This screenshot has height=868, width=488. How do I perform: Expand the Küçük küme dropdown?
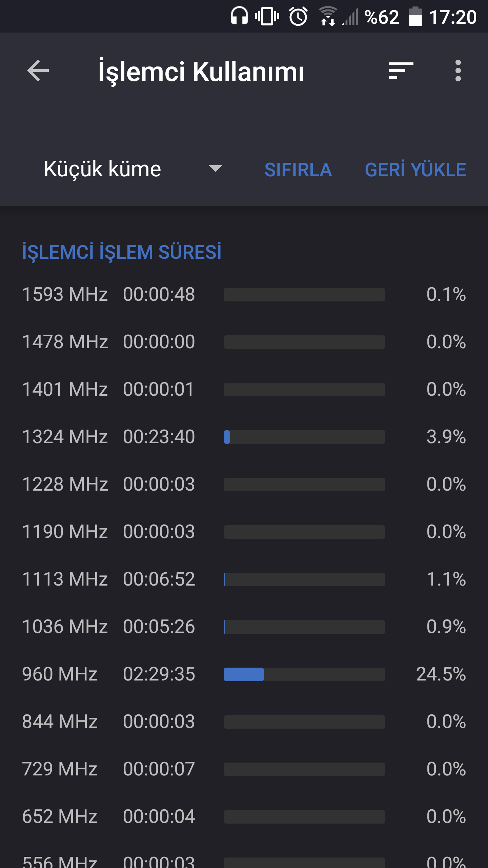(133, 169)
